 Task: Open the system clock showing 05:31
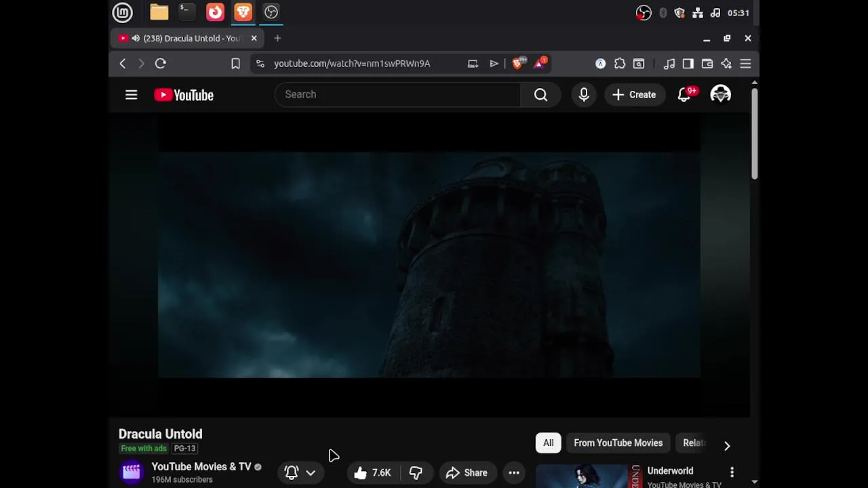click(x=738, y=13)
